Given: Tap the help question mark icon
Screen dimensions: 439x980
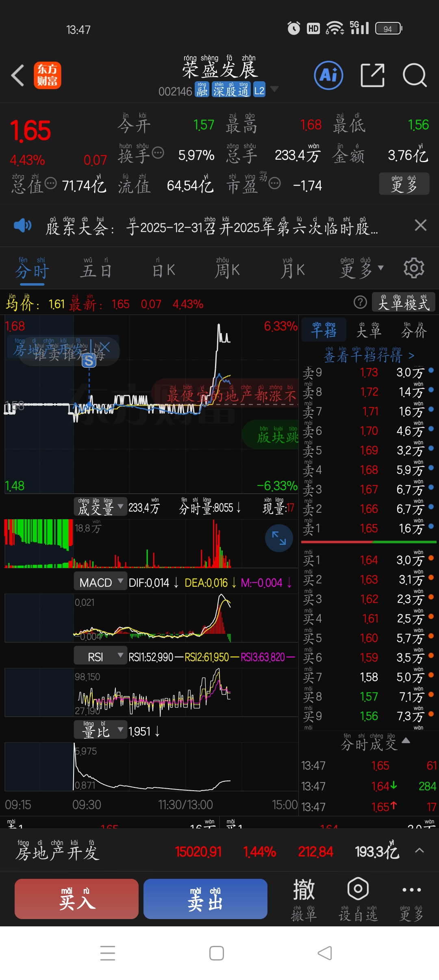Looking at the screenshot, I should point(360,302).
